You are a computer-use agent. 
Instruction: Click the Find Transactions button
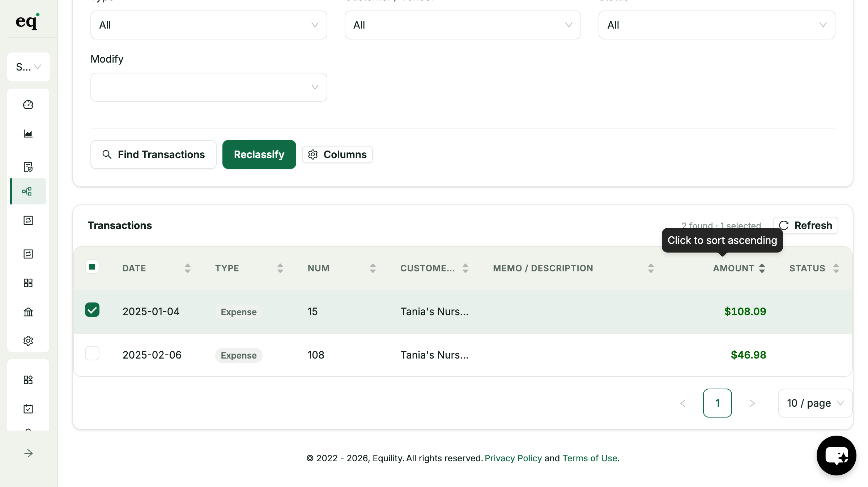click(153, 154)
